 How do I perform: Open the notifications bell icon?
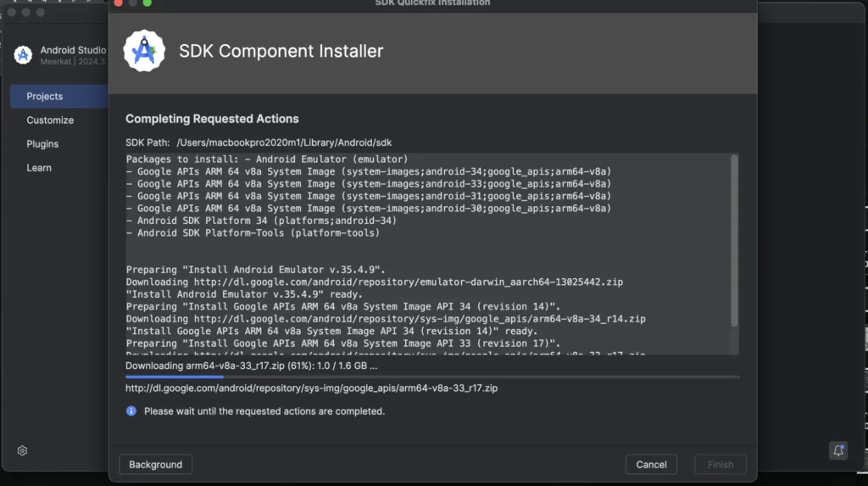coord(838,450)
